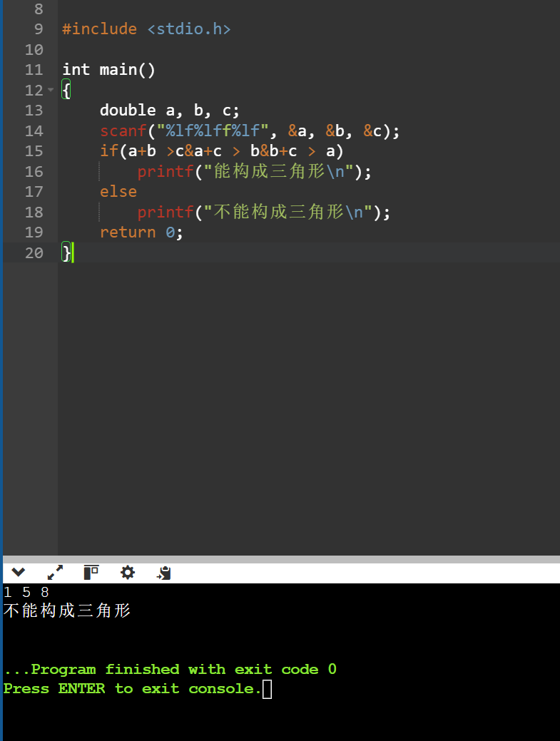Viewport: 560px width, 741px height.
Task: Click the 'else' keyword
Action: [118, 192]
